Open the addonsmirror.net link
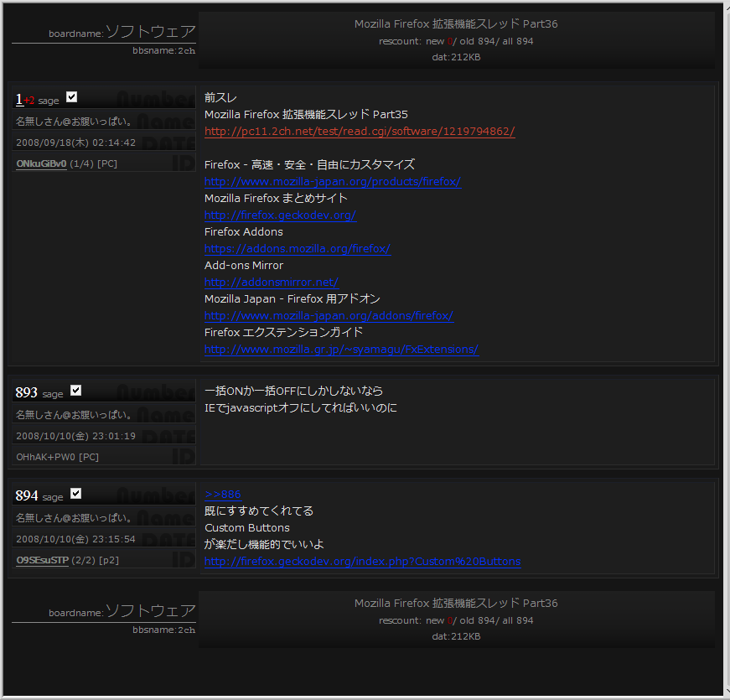The width and height of the screenshot is (730, 700). click(x=272, y=283)
